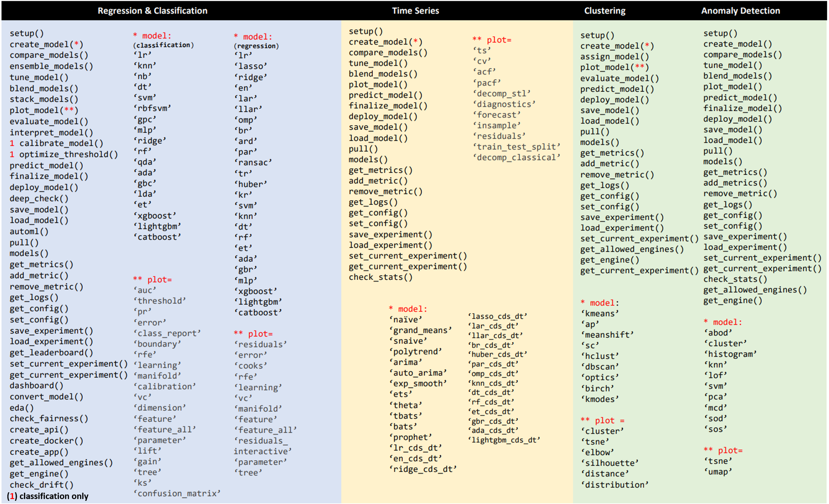
Task: Click the 'train_test_split' plot option
Action: tap(516, 147)
